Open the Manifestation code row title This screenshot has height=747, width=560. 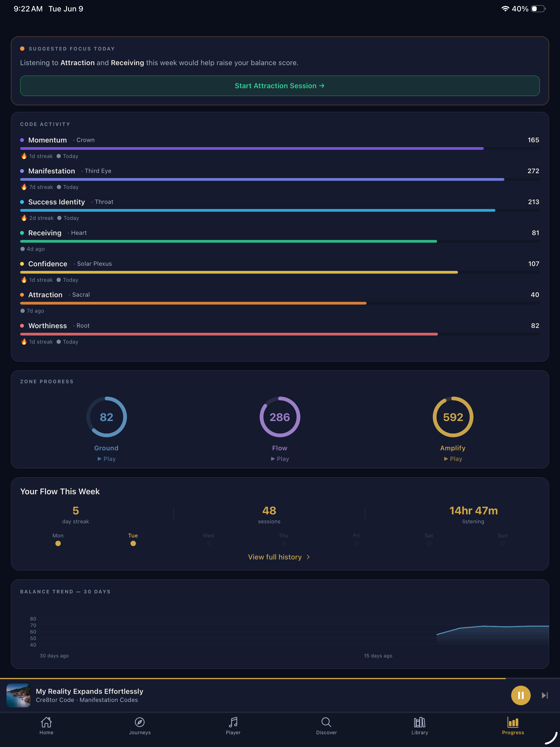(52, 171)
